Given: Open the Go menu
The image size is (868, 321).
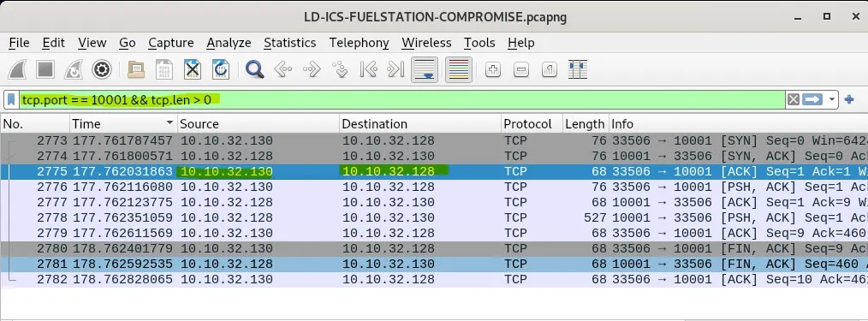Looking at the screenshot, I should pos(128,43).
